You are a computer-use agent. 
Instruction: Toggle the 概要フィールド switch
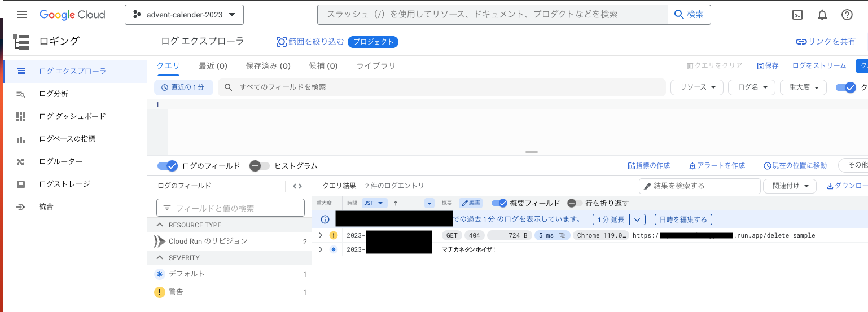[x=499, y=203]
